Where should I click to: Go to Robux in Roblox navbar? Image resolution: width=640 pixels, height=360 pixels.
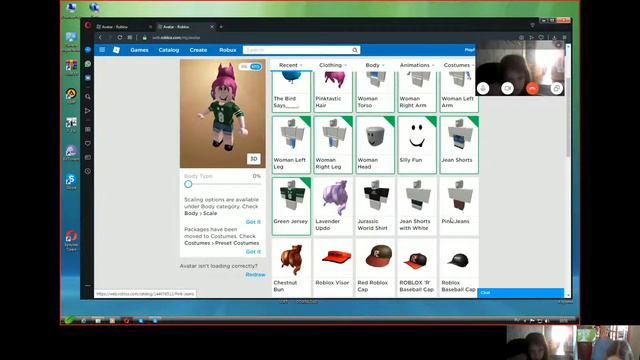point(228,50)
